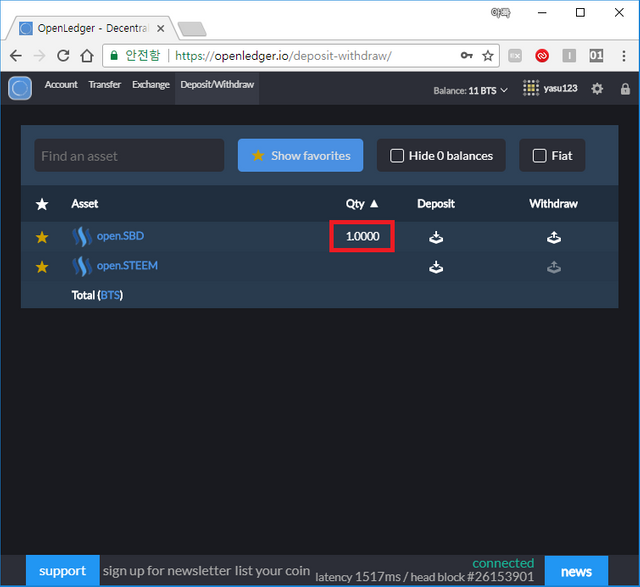Click the lock account padlock icon

[625, 89]
